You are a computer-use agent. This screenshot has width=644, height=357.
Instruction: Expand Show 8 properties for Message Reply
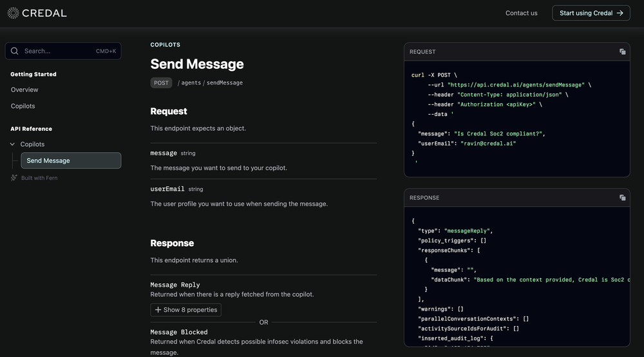185,310
